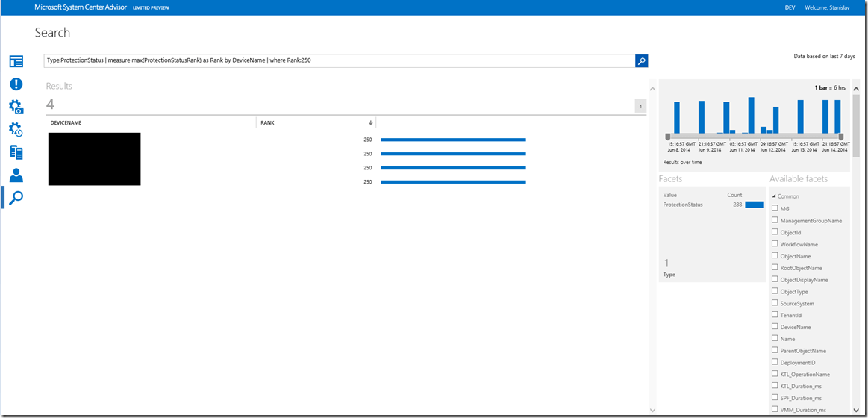
Task: Click the gear with camera sidebar icon
Action: [x=16, y=107]
